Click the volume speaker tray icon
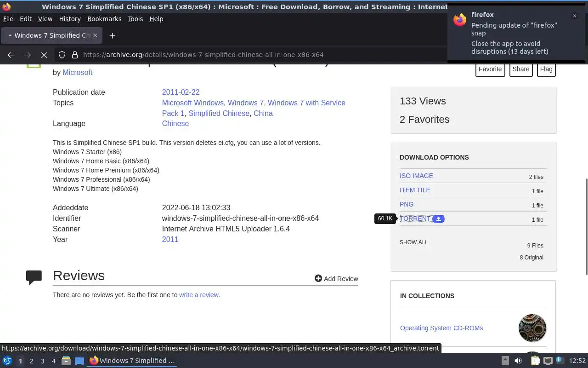This screenshot has width=588, height=368. [x=518, y=361]
